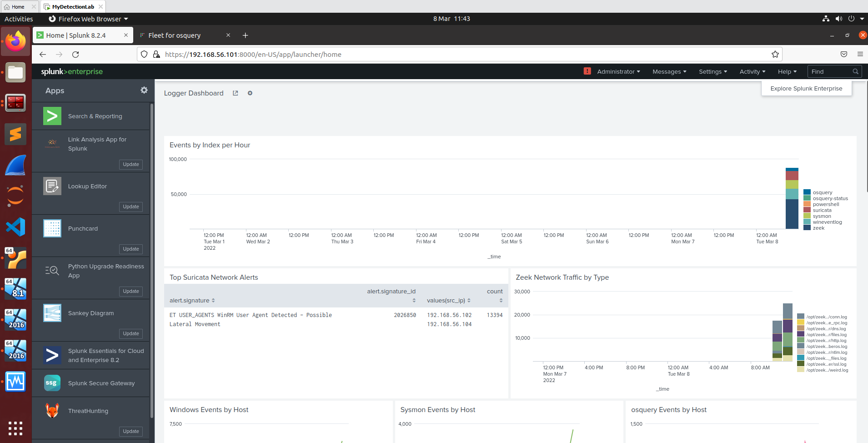The width and height of the screenshot is (868, 443).
Task: Click the Link Analysis App icon
Action: pyautogui.click(x=52, y=144)
